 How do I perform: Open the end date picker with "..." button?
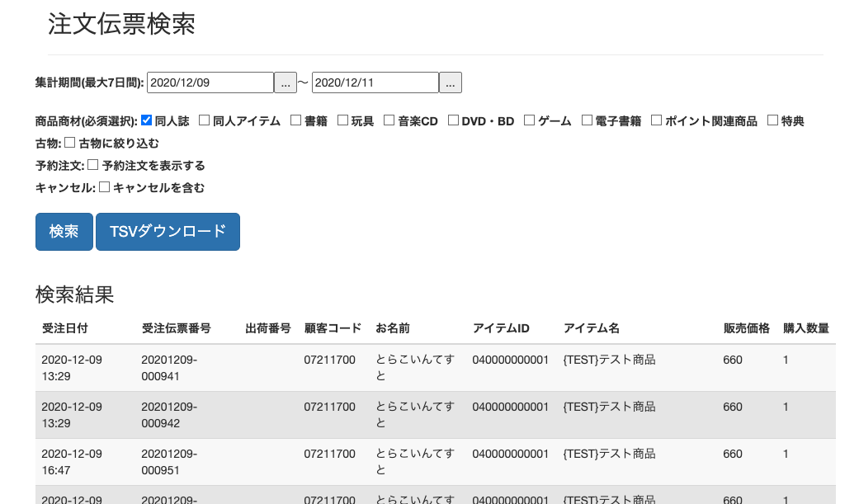point(450,82)
